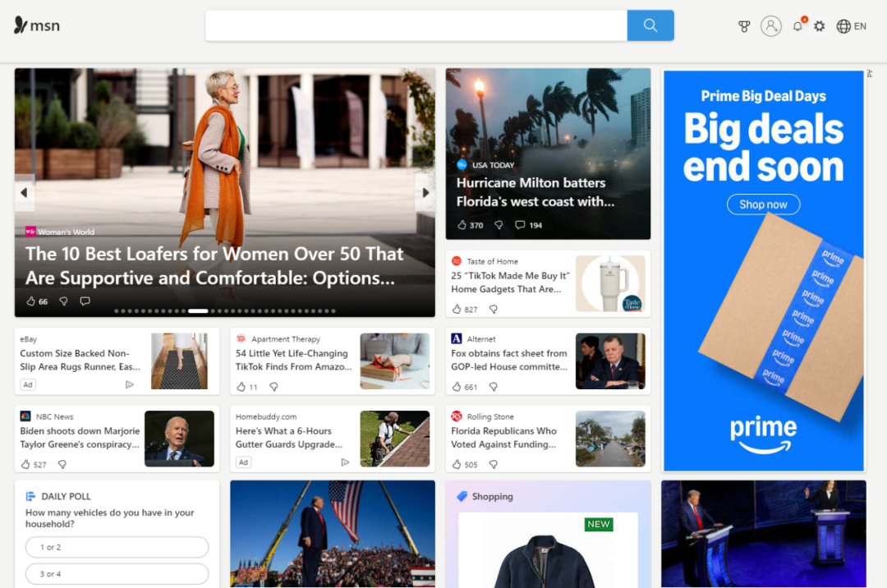
Task: Click the Ad label on Homebuddy card
Action: 243,462
